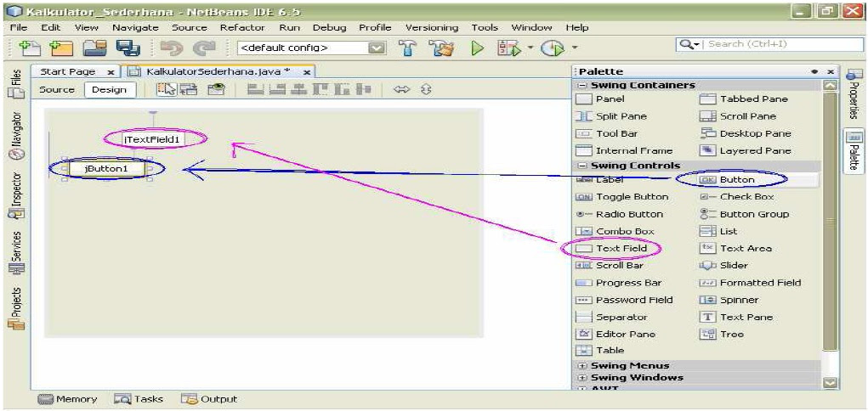Select Toggle Button in the palette
The image size is (868, 411).
[x=622, y=197]
